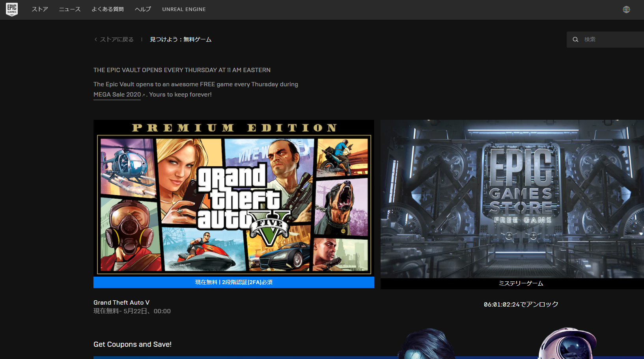Image resolution: width=644 pixels, height=359 pixels.
Task: Click the search magnifier icon
Action: click(x=575, y=39)
